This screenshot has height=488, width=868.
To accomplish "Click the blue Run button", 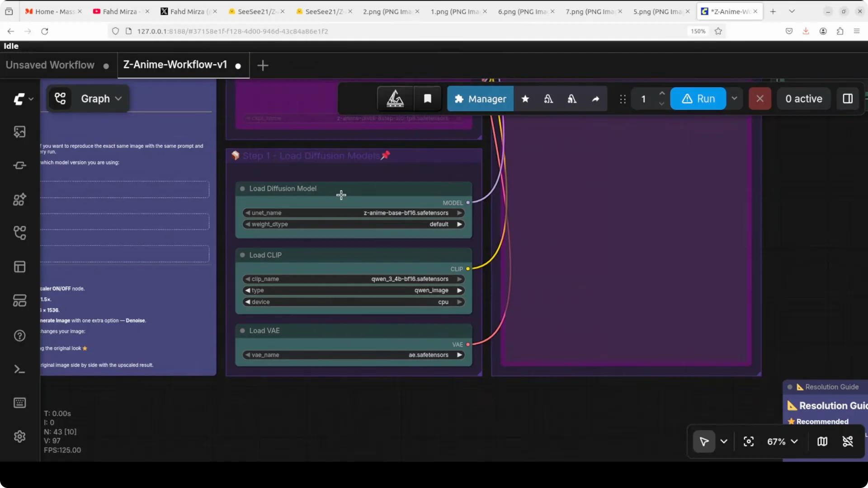I will tap(698, 99).
